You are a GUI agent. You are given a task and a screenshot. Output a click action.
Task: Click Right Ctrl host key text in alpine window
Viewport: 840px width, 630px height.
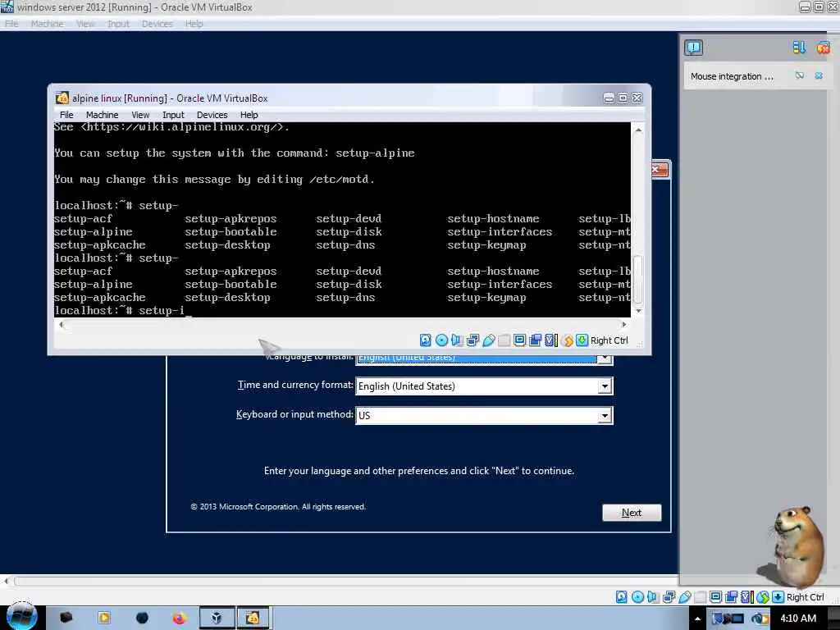pyautogui.click(x=609, y=340)
